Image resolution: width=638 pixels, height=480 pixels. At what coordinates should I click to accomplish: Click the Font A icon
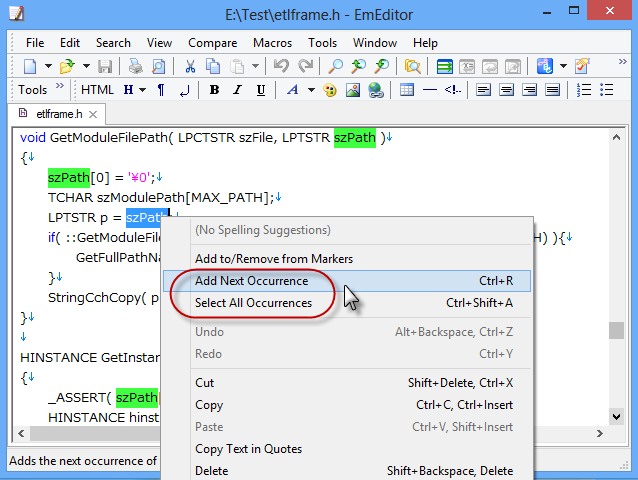(293, 90)
